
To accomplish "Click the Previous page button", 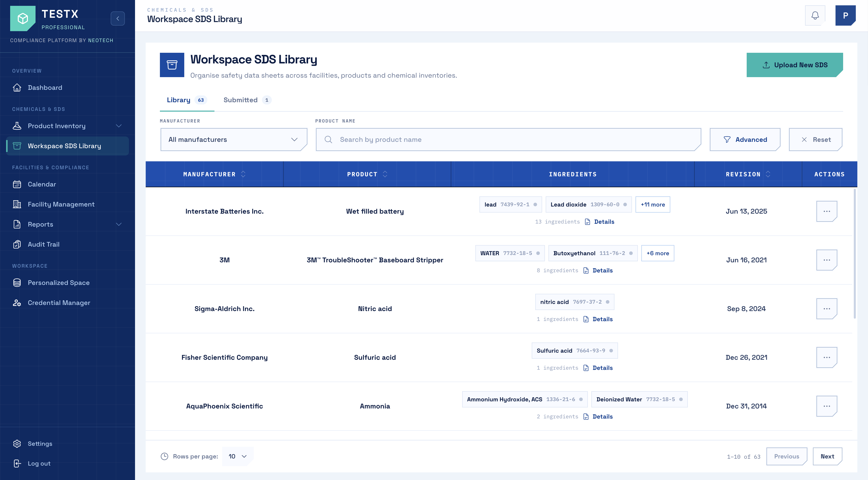I will point(787,456).
